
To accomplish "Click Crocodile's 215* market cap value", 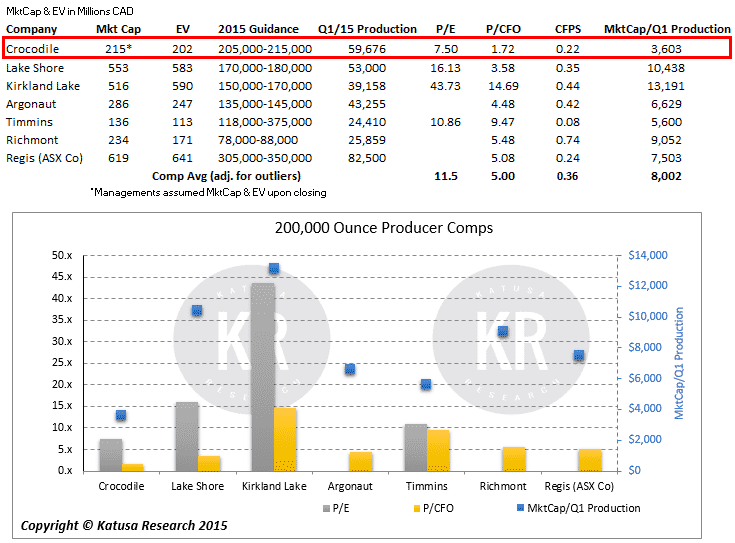I will pyautogui.click(x=118, y=49).
